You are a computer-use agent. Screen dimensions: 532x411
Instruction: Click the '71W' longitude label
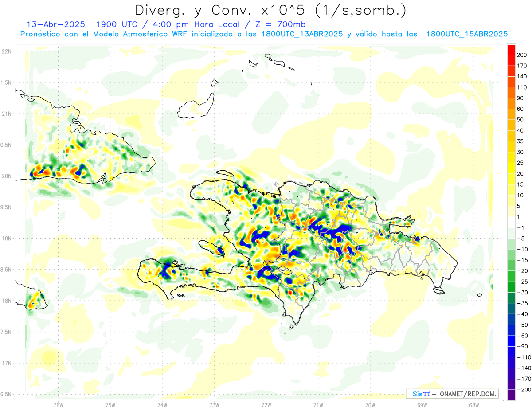318,405
